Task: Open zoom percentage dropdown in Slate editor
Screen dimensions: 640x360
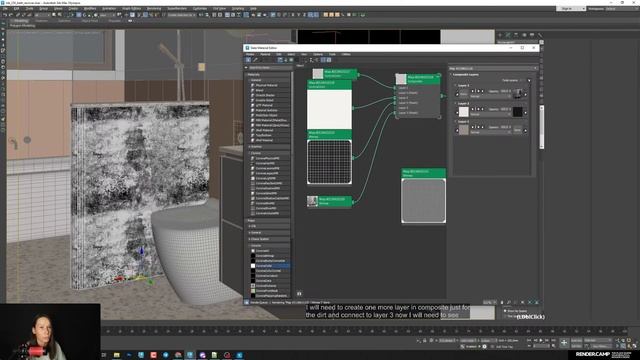Action: click(489, 302)
